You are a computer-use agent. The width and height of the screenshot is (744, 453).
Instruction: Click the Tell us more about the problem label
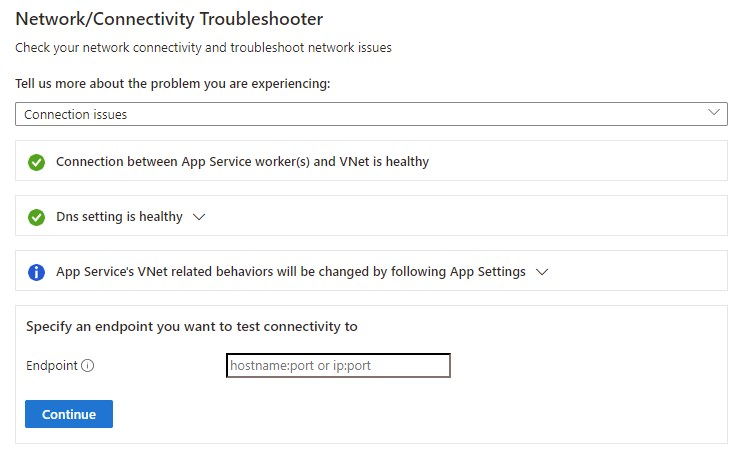coord(172,83)
